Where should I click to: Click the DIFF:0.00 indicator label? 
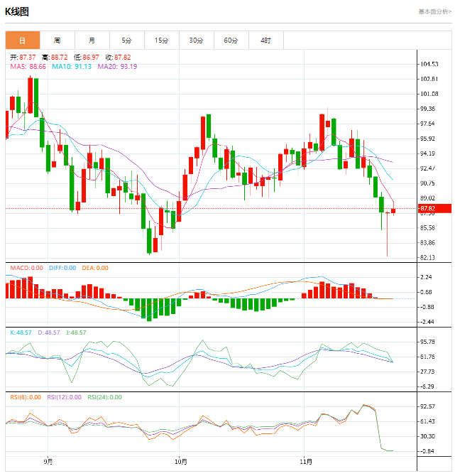click(62, 268)
